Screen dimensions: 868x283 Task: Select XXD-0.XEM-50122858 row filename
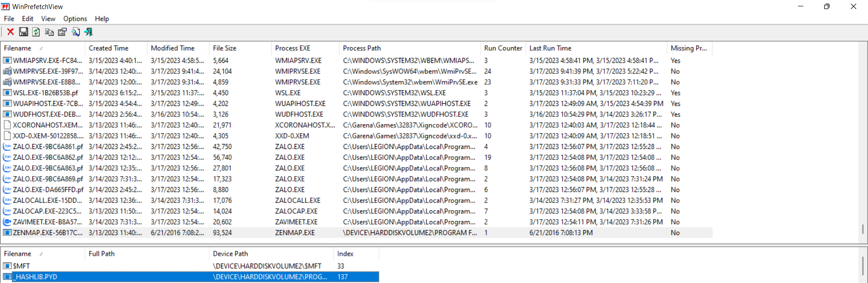point(48,136)
